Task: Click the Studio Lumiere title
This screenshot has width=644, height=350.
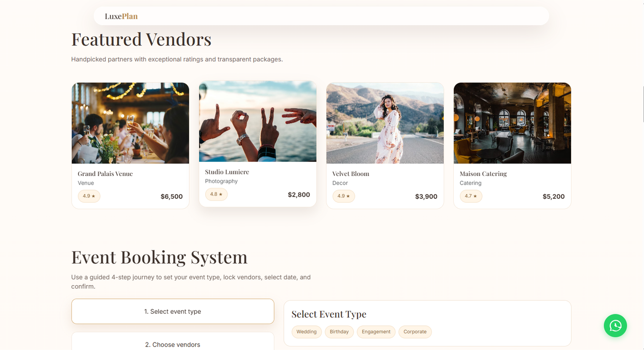Action: [227, 171]
